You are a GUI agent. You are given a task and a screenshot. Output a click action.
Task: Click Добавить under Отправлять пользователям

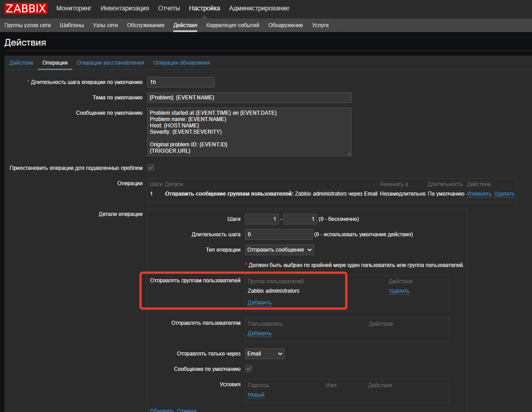tap(259, 333)
